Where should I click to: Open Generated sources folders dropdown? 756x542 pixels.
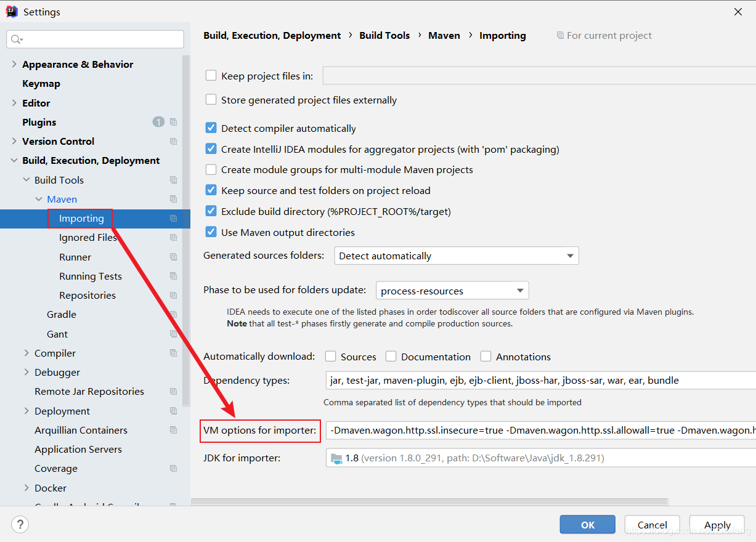(457, 256)
